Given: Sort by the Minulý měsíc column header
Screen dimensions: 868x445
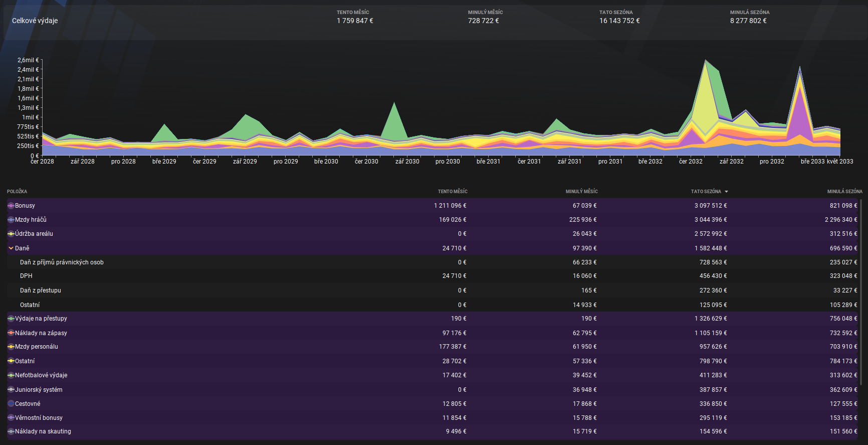Looking at the screenshot, I should click(x=581, y=192).
